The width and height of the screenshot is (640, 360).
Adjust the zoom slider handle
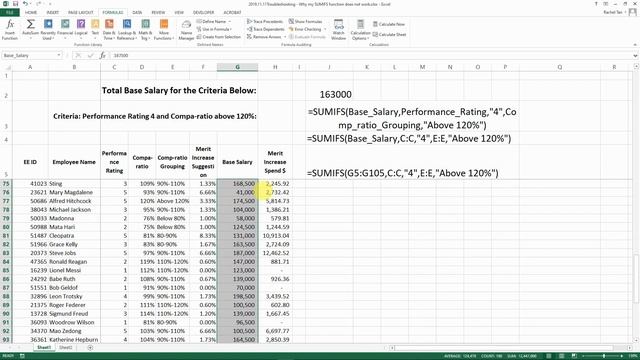click(604, 356)
